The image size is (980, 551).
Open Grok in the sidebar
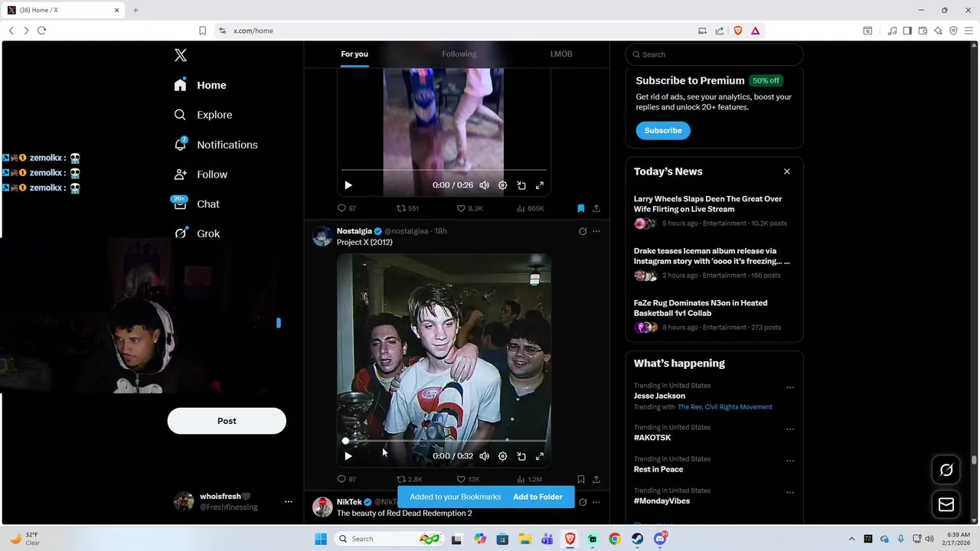point(197,233)
